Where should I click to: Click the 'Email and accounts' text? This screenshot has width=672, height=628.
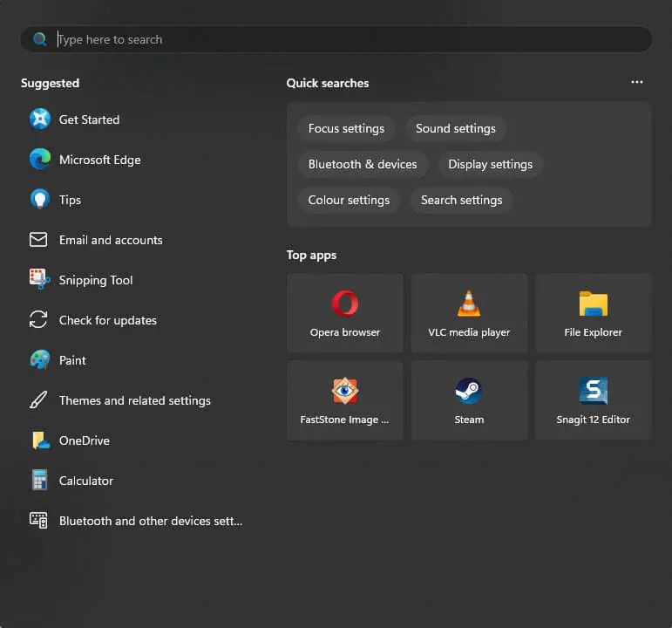[111, 240]
